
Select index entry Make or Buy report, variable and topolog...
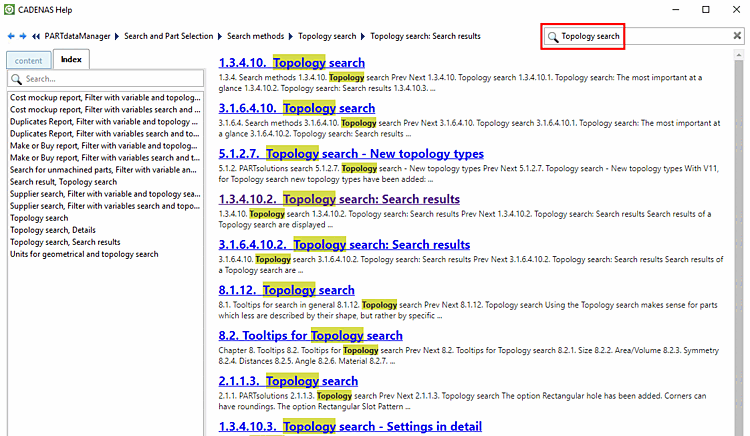tap(105, 145)
